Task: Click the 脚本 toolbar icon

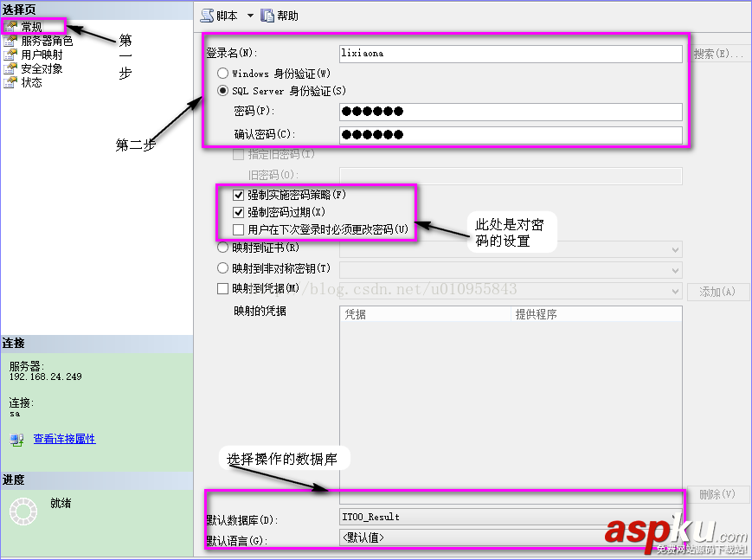Action: coord(207,15)
